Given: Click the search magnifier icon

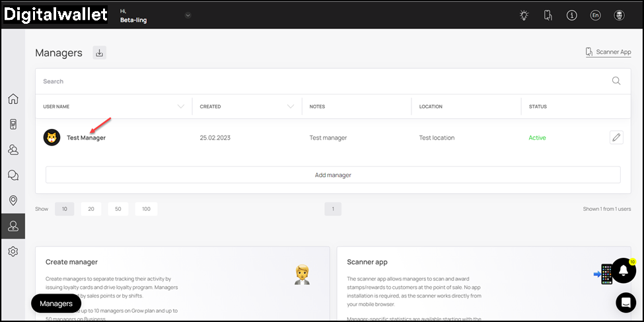Looking at the screenshot, I should pyautogui.click(x=616, y=81).
